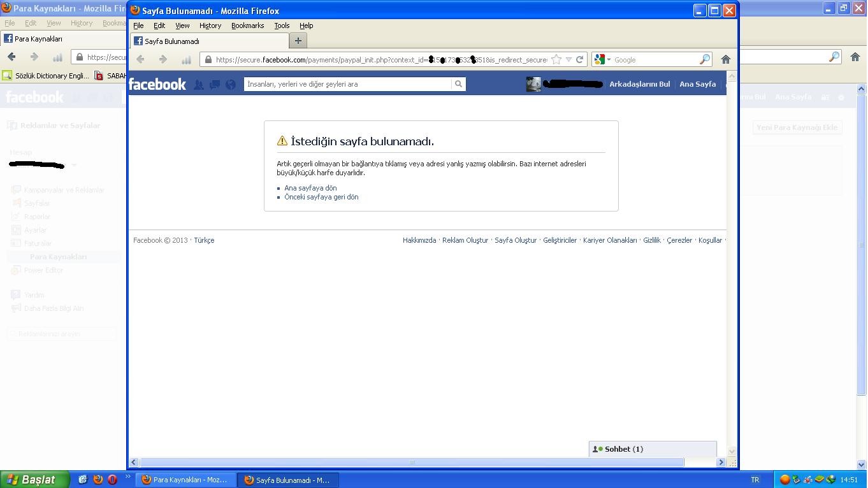This screenshot has width=868, height=488.
Task: Click the site padlock icon in URL bar
Action: [208, 59]
